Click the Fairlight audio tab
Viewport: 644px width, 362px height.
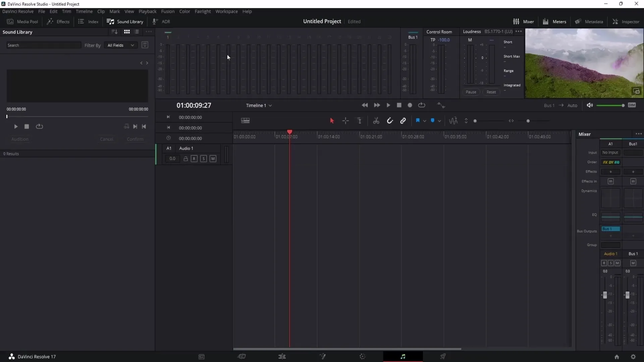[403, 356]
